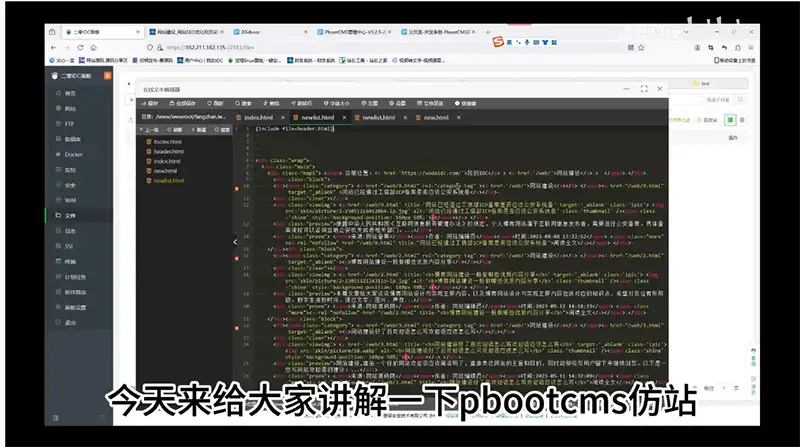The image size is (800, 447).
Task: Go to SSL page in the sidebar
Action: tap(70, 244)
